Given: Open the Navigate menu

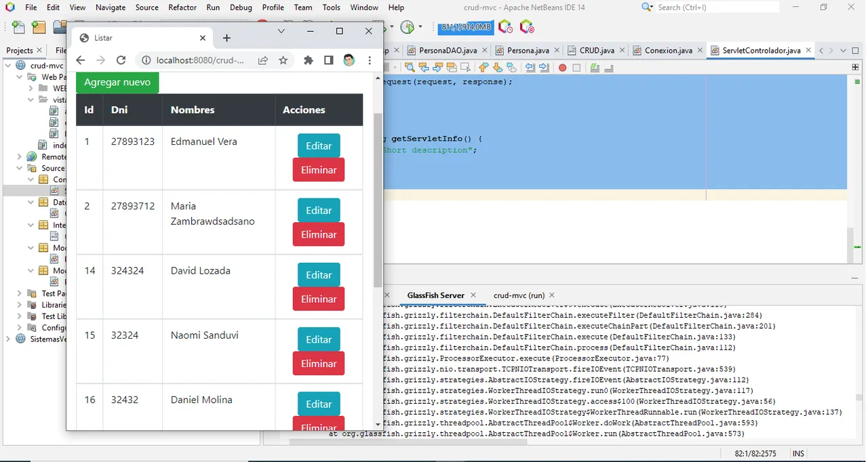Looking at the screenshot, I should [111, 7].
